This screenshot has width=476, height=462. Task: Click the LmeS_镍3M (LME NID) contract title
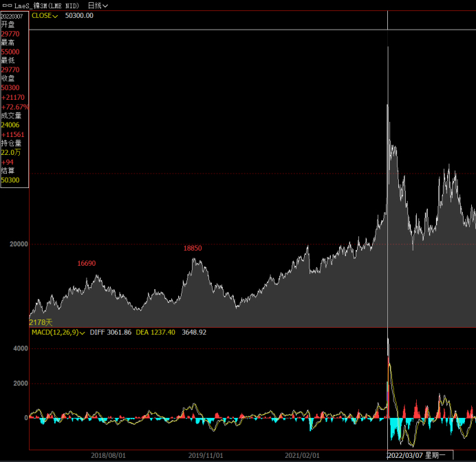point(46,5)
